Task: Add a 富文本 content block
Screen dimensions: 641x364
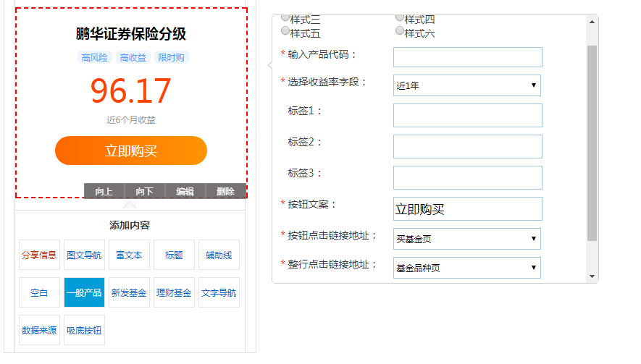Action: tap(129, 255)
